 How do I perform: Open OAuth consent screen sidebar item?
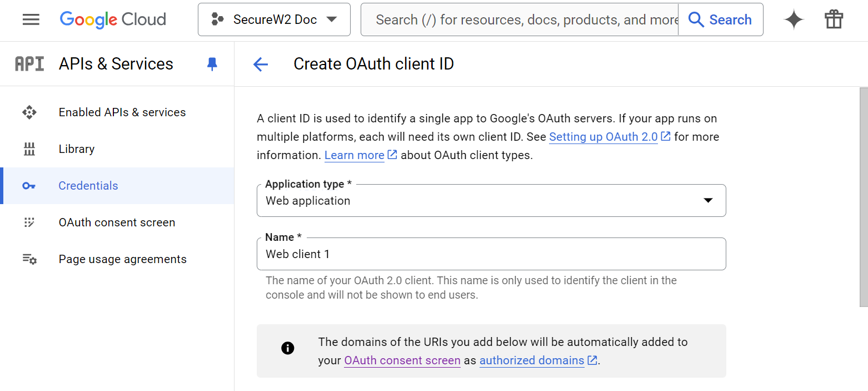(117, 222)
